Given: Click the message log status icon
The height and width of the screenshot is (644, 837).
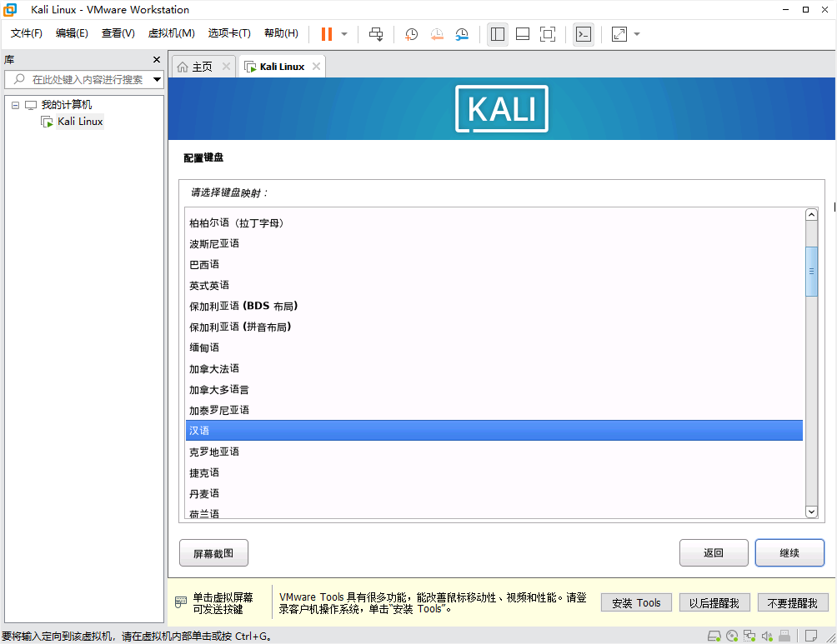Looking at the screenshot, I should [811, 636].
